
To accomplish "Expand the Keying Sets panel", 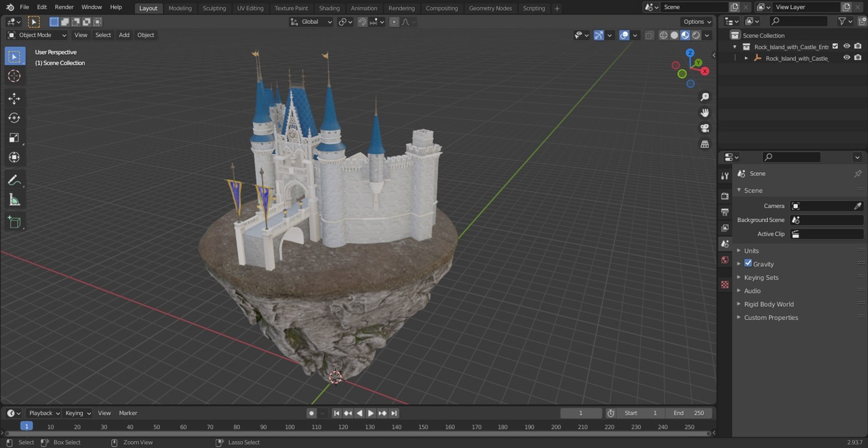I will point(761,278).
